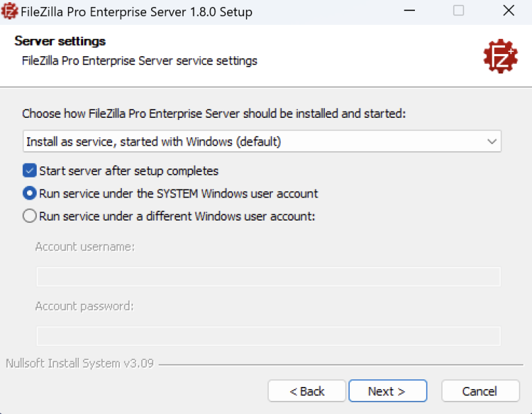This screenshot has width=532, height=414.
Task: Click the Account password field
Action: [x=268, y=336]
